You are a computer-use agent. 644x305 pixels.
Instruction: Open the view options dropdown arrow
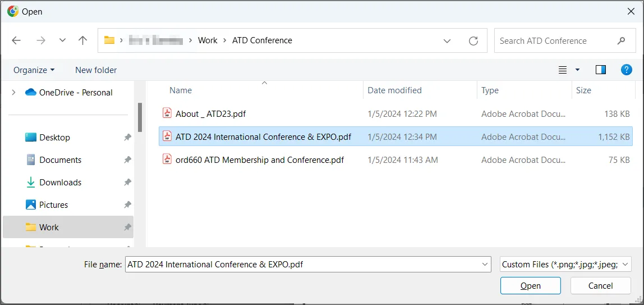(x=577, y=70)
